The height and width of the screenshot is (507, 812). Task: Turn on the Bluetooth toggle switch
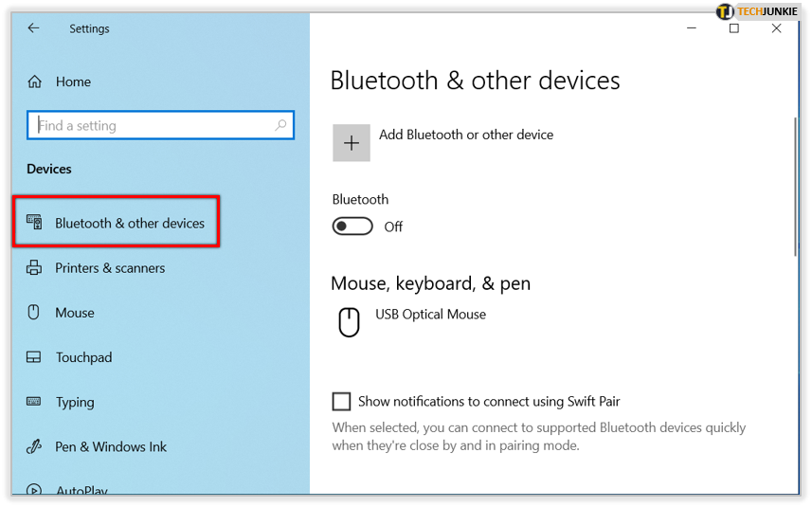point(352,226)
